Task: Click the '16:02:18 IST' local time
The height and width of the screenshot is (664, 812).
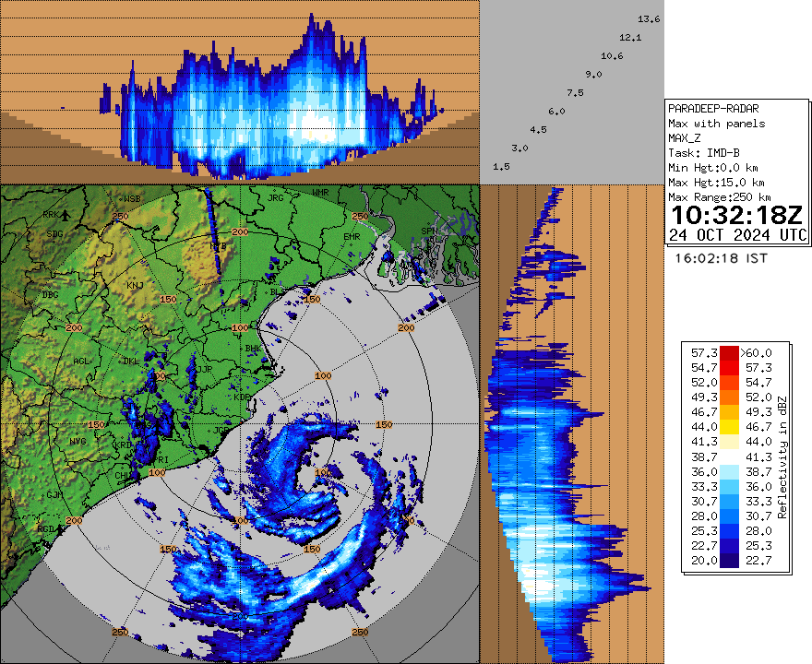Action: [x=721, y=258]
